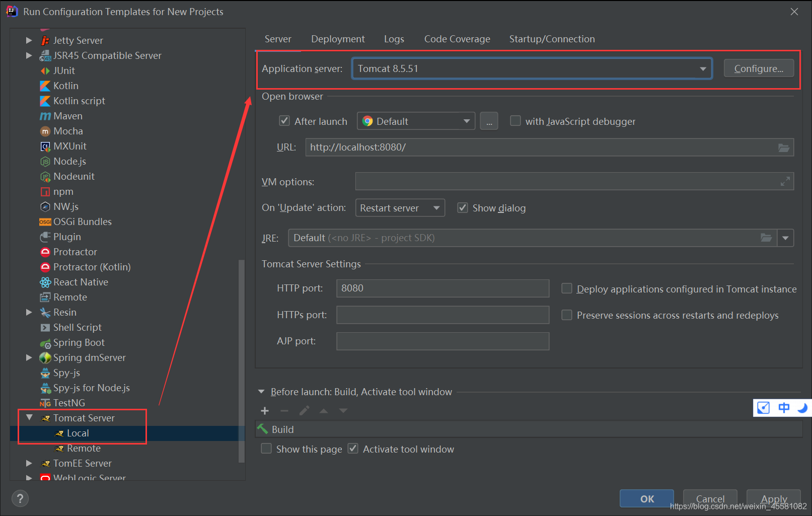Image resolution: width=812 pixels, height=516 pixels.
Task: Enable Deploy applications configured in Tomcat instance
Action: pyautogui.click(x=567, y=288)
